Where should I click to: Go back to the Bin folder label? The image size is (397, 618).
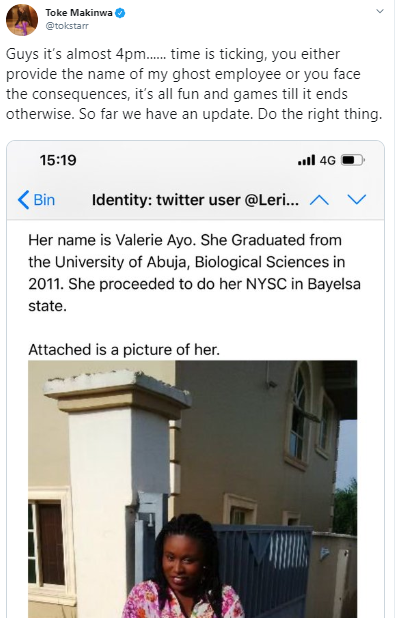(44, 200)
